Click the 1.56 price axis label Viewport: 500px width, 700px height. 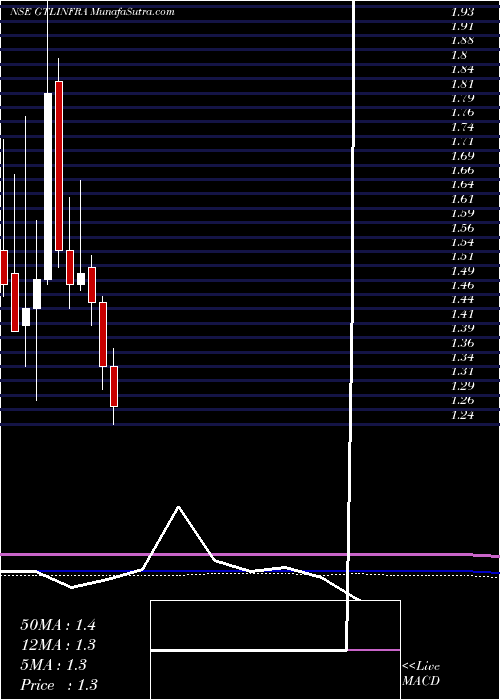(x=463, y=228)
